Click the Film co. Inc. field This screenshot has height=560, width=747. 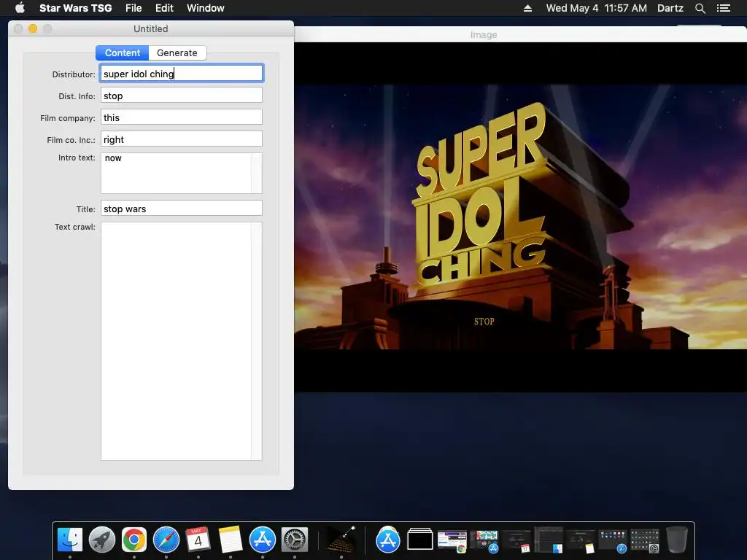[x=182, y=139]
